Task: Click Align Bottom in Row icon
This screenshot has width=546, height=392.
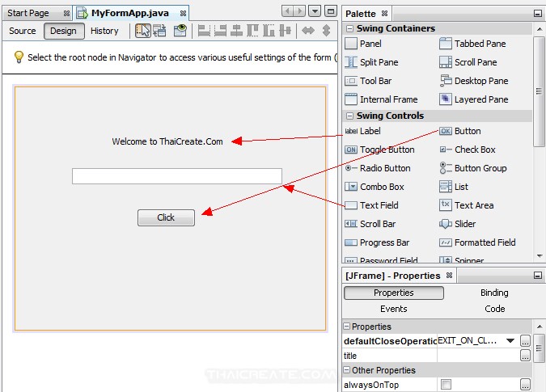Action: [x=269, y=31]
